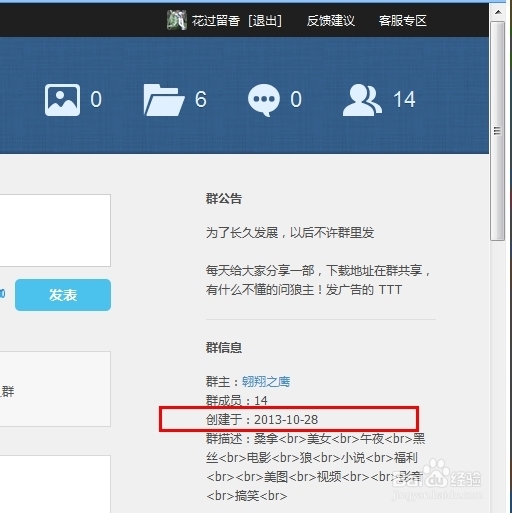
Task: Click the file count 6 in banner
Action: point(201,99)
